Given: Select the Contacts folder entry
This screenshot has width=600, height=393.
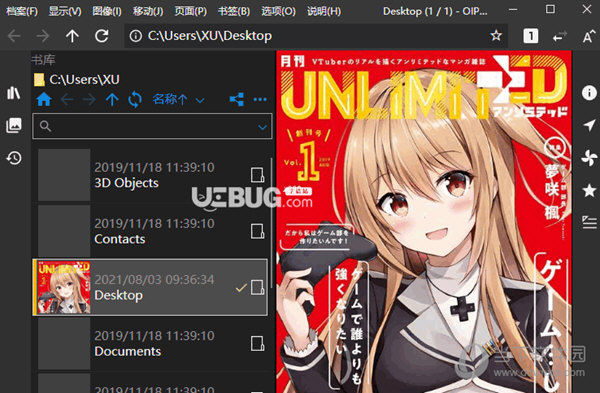Looking at the screenshot, I should 150,231.
